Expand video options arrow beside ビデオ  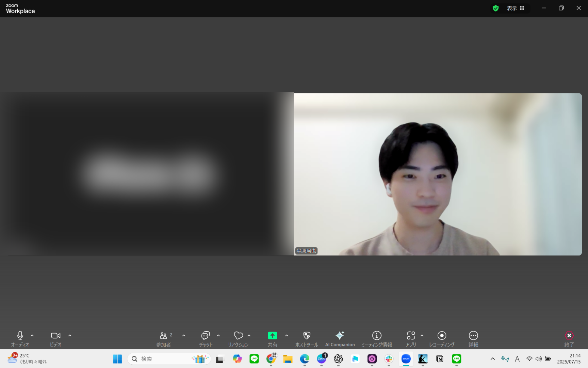click(x=70, y=336)
